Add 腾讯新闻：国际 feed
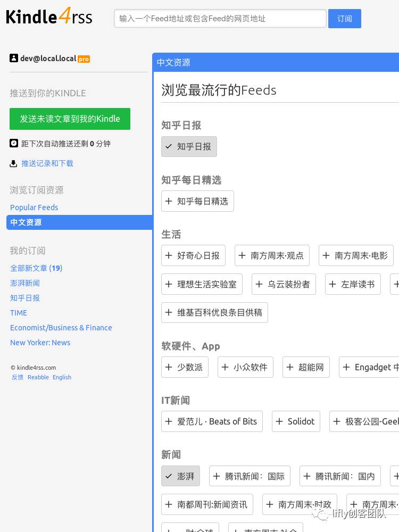 (250, 476)
